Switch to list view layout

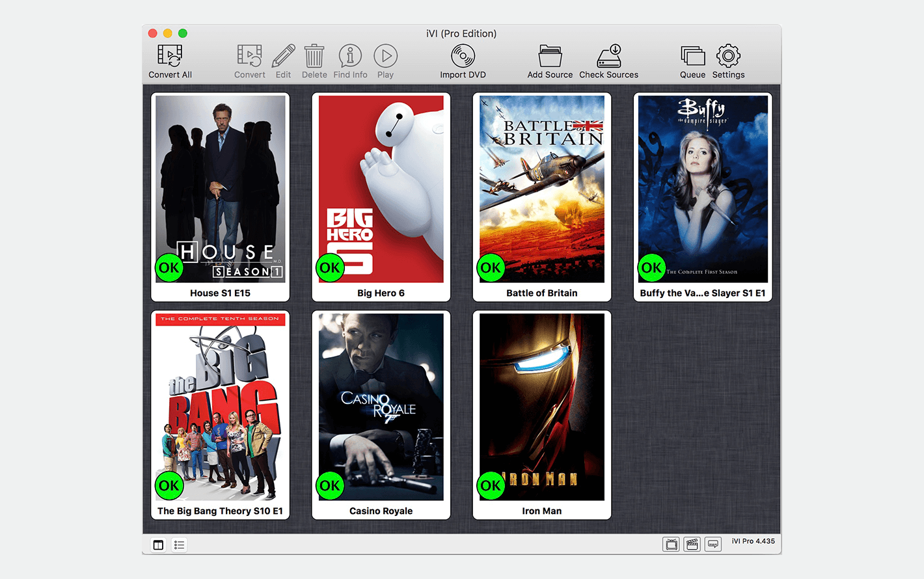point(179,545)
